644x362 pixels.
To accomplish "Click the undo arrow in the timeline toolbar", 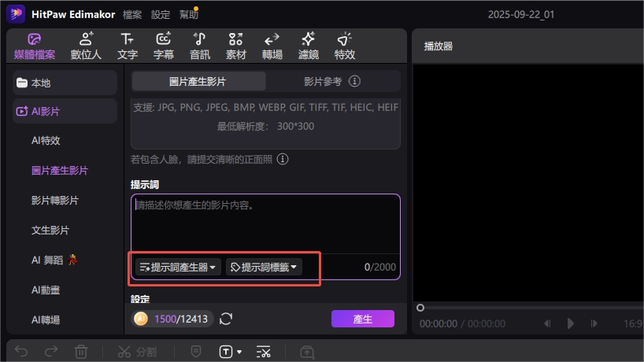I will pyautogui.click(x=21, y=352).
